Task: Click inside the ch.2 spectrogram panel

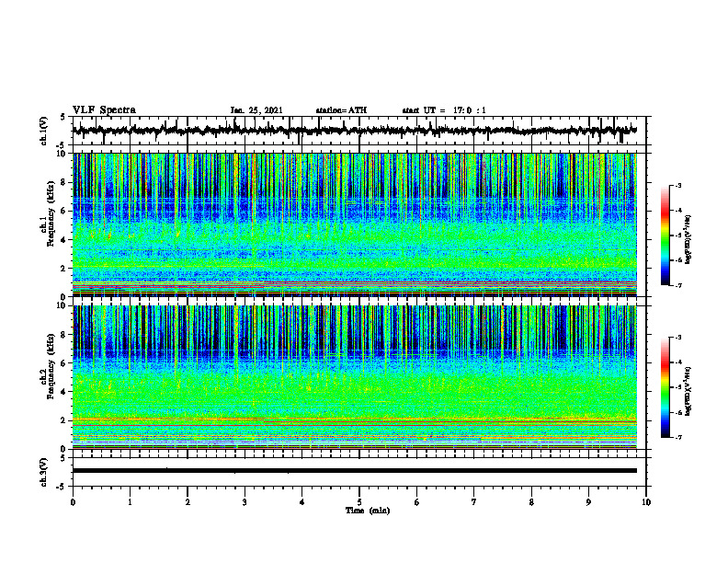Action: 355,377
